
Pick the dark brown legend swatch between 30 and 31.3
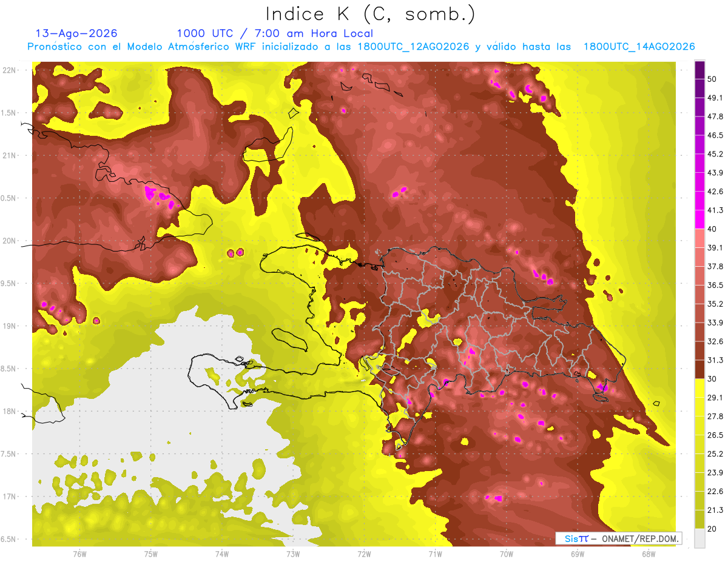(x=699, y=369)
